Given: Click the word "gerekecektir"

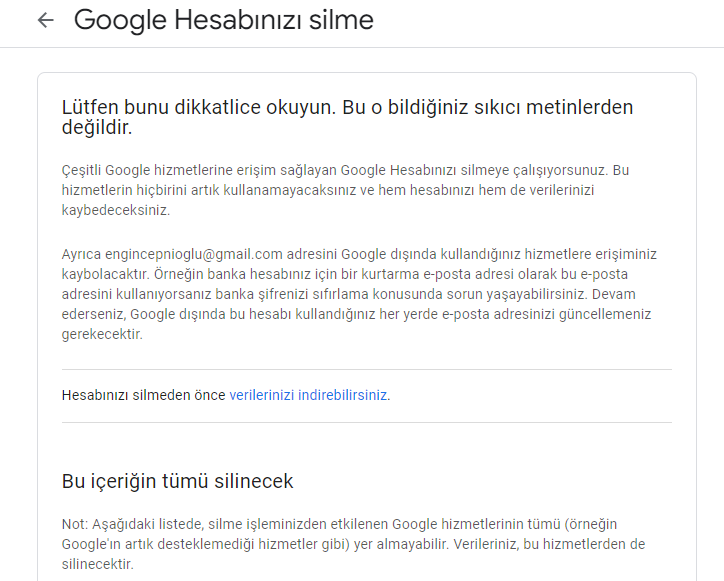Looking at the screenshot, I should pos(102,334).
